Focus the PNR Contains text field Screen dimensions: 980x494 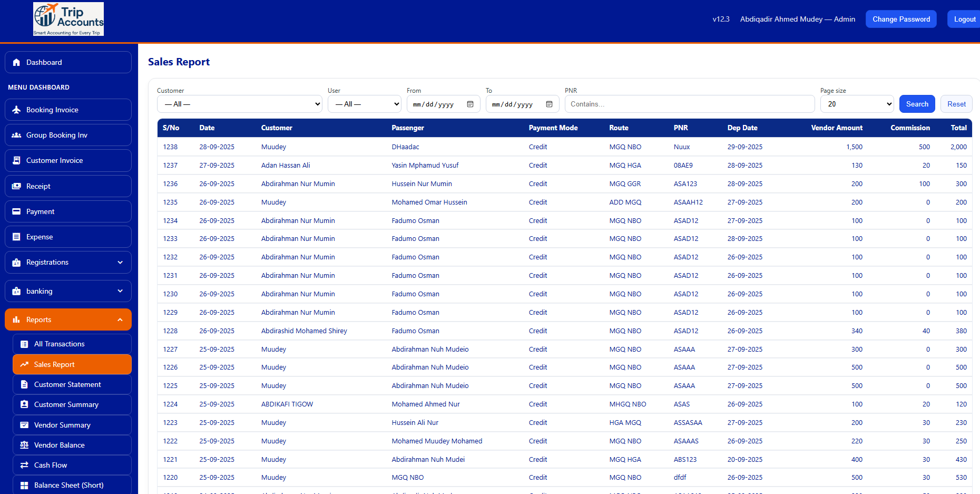(689, 104)
